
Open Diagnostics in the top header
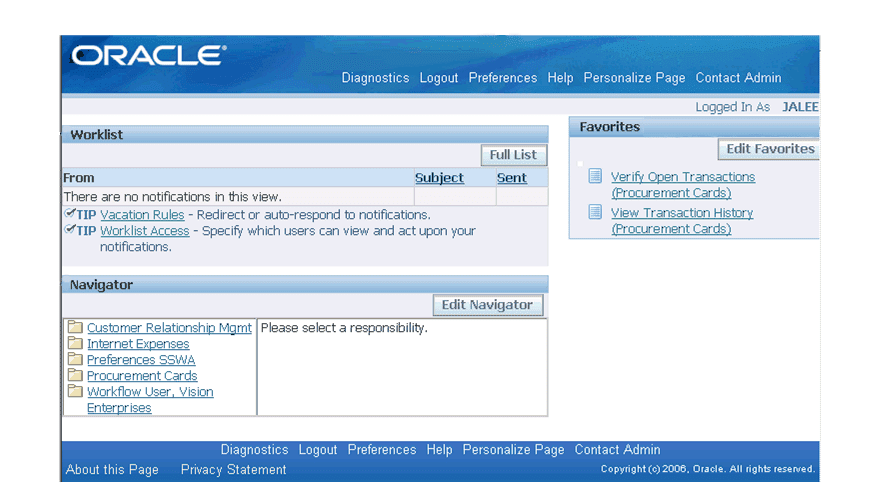click(x=375, y=78)
